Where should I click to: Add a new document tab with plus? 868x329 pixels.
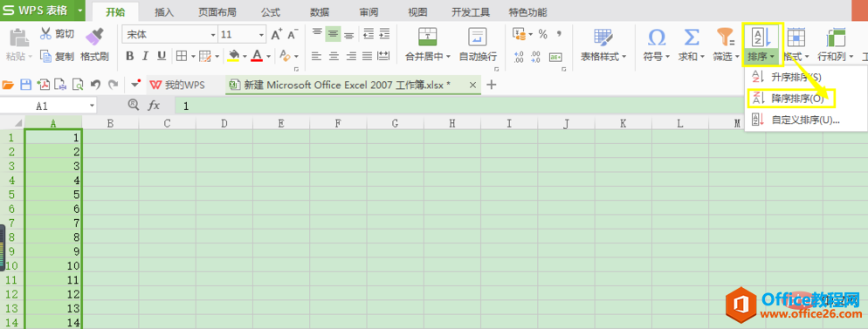click(x=491, y=85)
